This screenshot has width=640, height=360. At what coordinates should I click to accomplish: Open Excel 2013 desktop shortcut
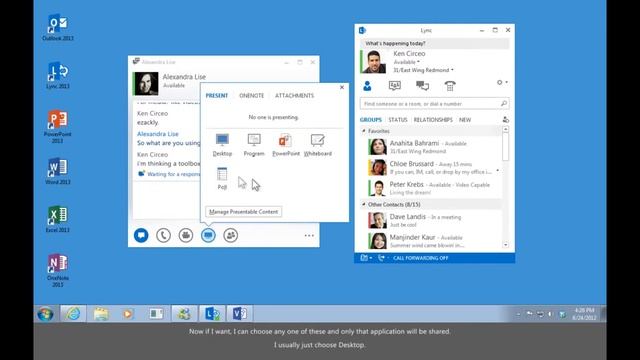coord(58,219)
